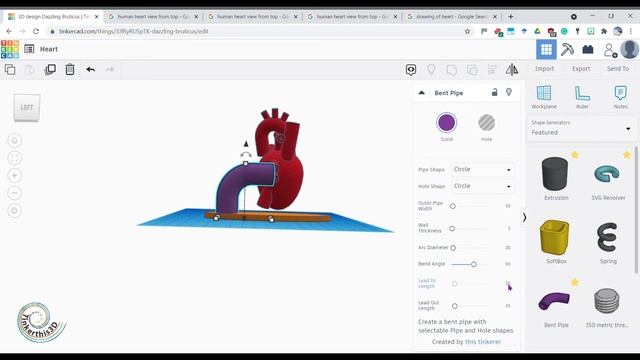Image resolution: width=640 pixels, height=360 pixels.
Task: Select the 3D design Dazzling Bruticus tab
Action: [x=53, y=17]
